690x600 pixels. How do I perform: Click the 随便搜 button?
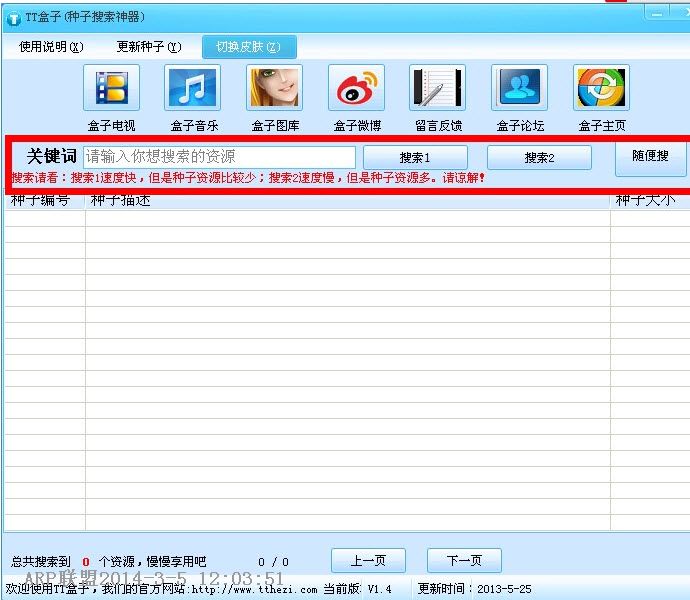point(650,157)
